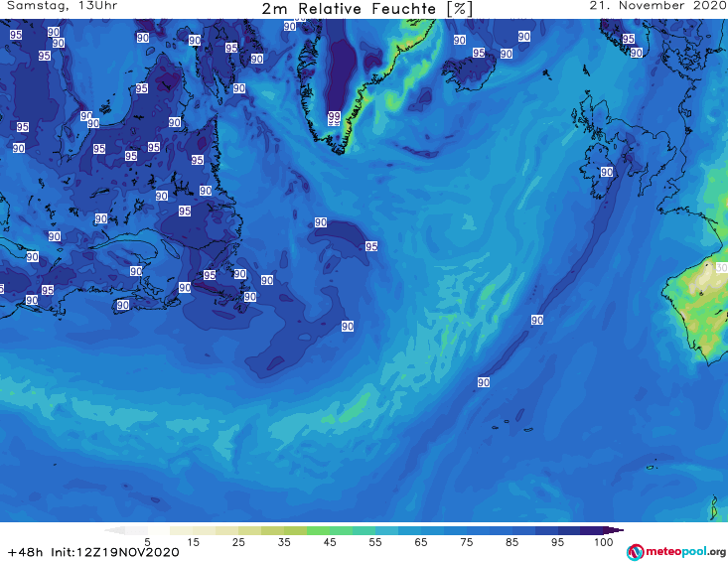Select the title "2m Relative Feuchte [%]"
The height and width of the screenshot is (562, 728).
coord(366,9)
